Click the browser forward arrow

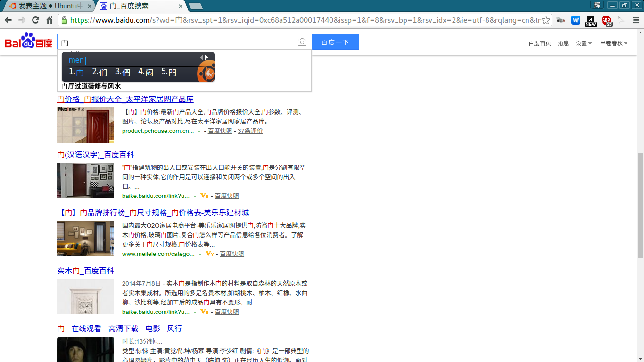22,20
